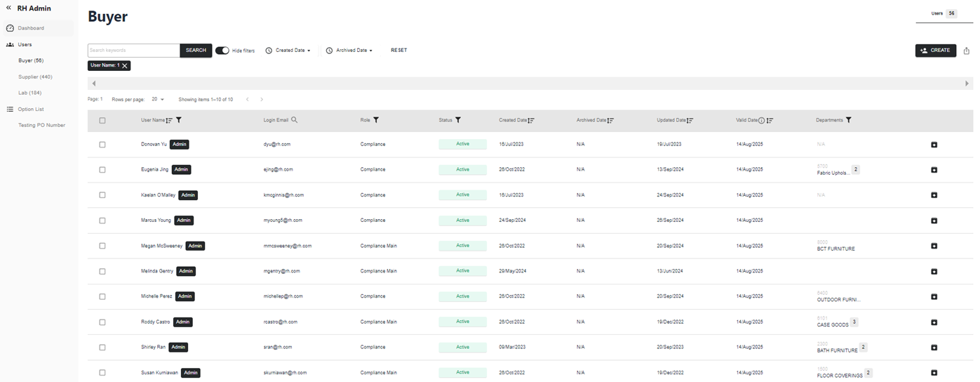Check the select-all checkbox in table header

[x=102, y=121]
